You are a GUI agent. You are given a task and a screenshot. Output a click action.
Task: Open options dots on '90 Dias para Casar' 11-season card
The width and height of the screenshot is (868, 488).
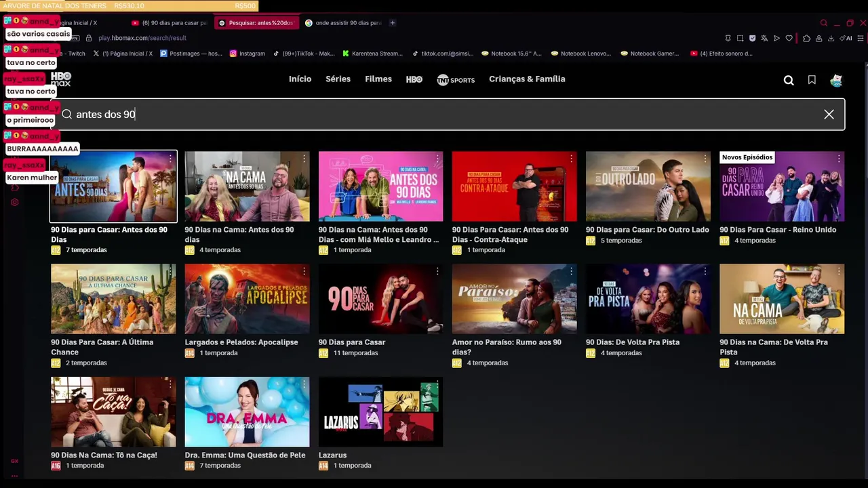437,271
